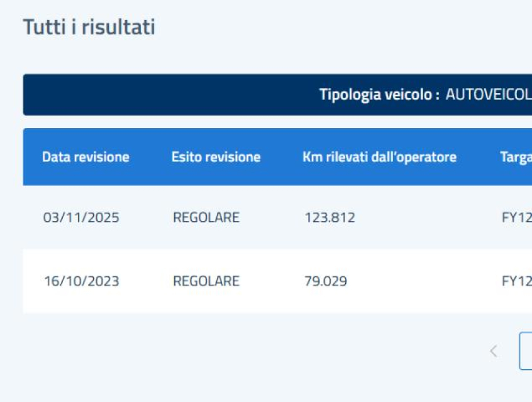This screenshot has width=532, height=402.
Task: Click the 123.812 km value
Action: [x=330, y=218]
